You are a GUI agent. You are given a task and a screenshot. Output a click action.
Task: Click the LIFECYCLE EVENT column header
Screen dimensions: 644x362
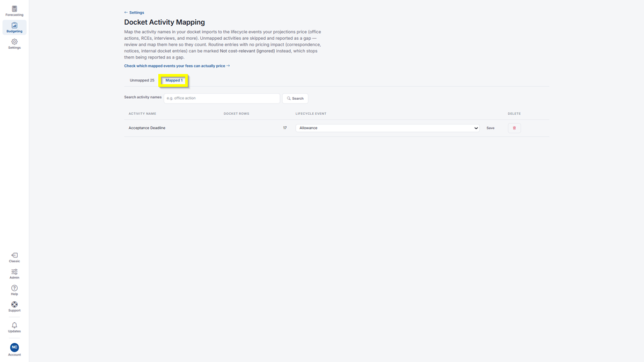[311, 114]
